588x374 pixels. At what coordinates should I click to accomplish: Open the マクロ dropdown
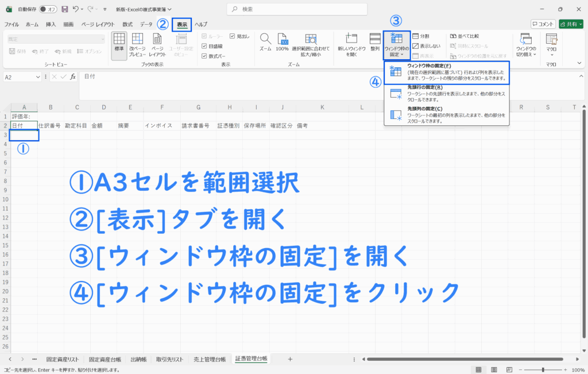click(551, 45)
